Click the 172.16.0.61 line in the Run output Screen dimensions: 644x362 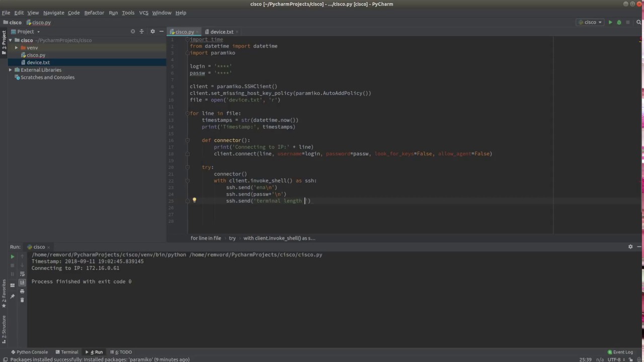coord(75,268)
